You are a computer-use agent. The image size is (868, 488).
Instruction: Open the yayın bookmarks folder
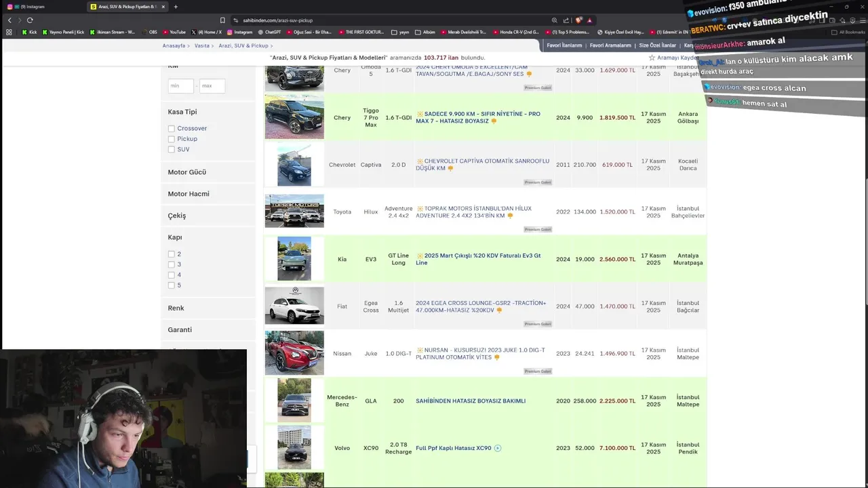(x=400, y=32)
